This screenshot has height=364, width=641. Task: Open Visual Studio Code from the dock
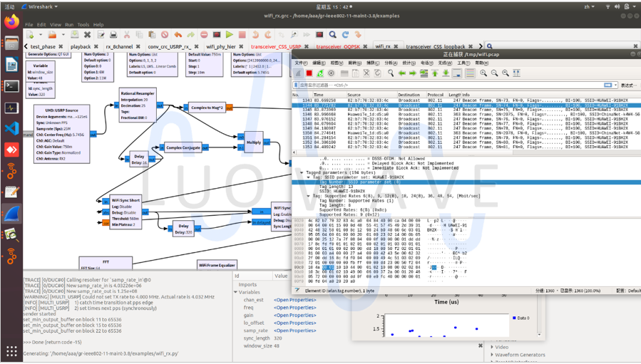[11, 129]
